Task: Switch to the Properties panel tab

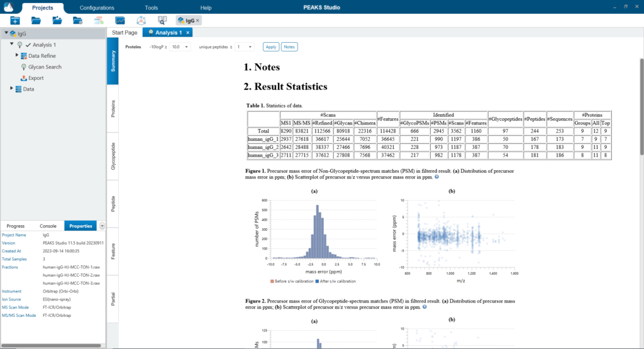Action: [80, 226]
